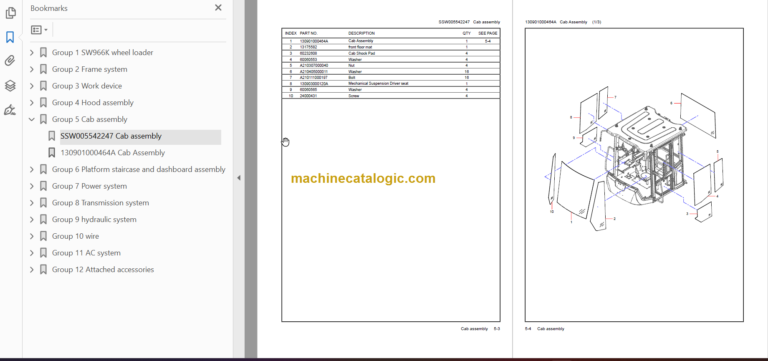This screenshot has width=768, height=361.
Task: Expand Group 6 Platform staircase bookmark
Action: tap(32, 169)
